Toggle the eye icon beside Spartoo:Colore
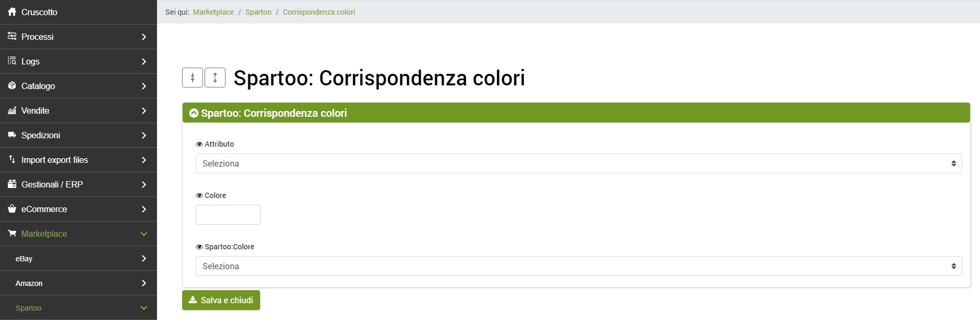Image resolution: width=980 pixels, height=320 pixels. tap(199, 247)
